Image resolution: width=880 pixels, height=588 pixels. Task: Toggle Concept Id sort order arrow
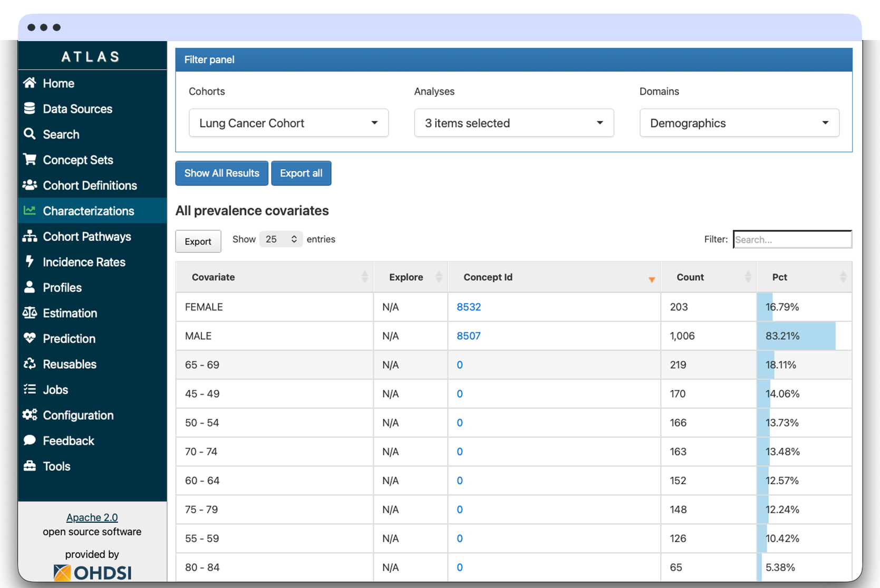click(x=652, y=279)
